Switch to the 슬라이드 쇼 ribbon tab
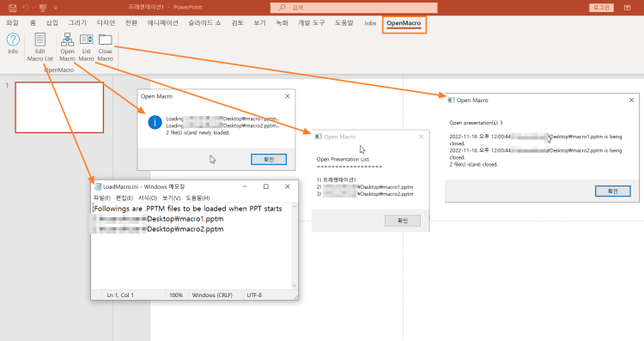The width and height of the screenshot is (644, 341). 204,23
